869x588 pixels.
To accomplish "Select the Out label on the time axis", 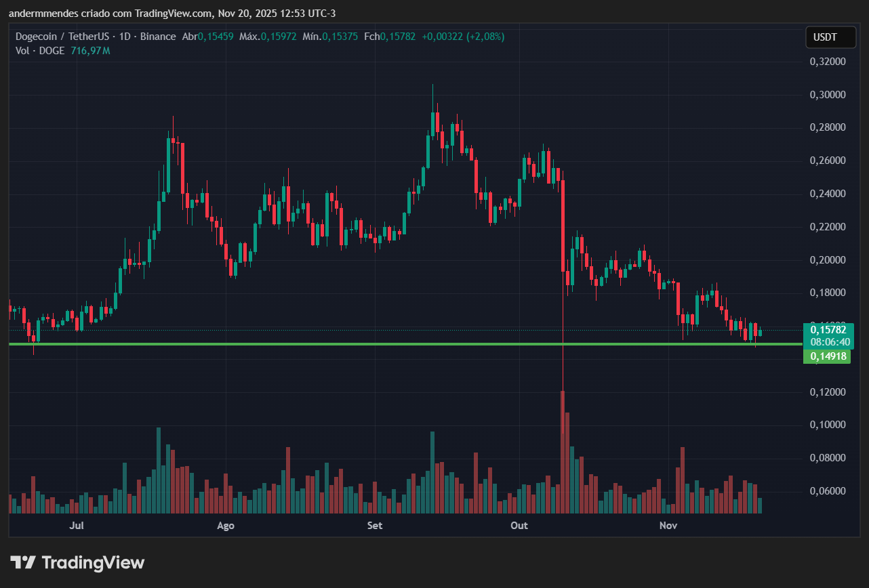I will tap(519, 526).
